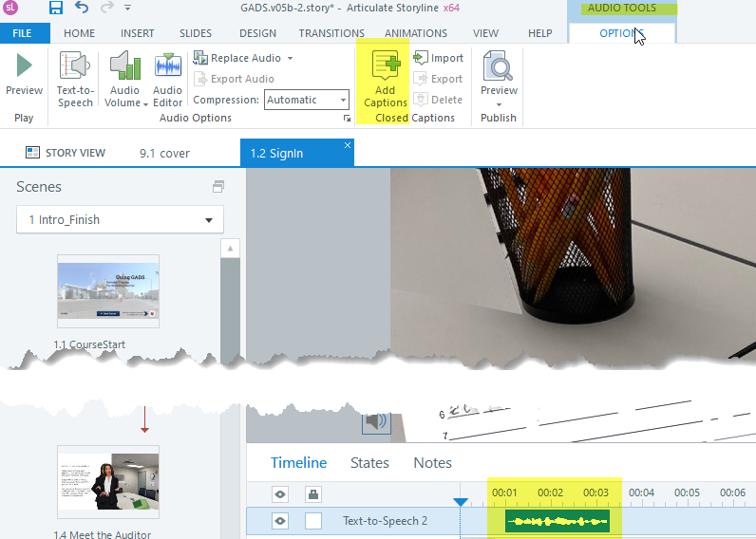Toggle the lock box for Text-to-Speech 2
The width and height of the screenshot is (756, 539).
pyautogui.click(x=313, y=521)
